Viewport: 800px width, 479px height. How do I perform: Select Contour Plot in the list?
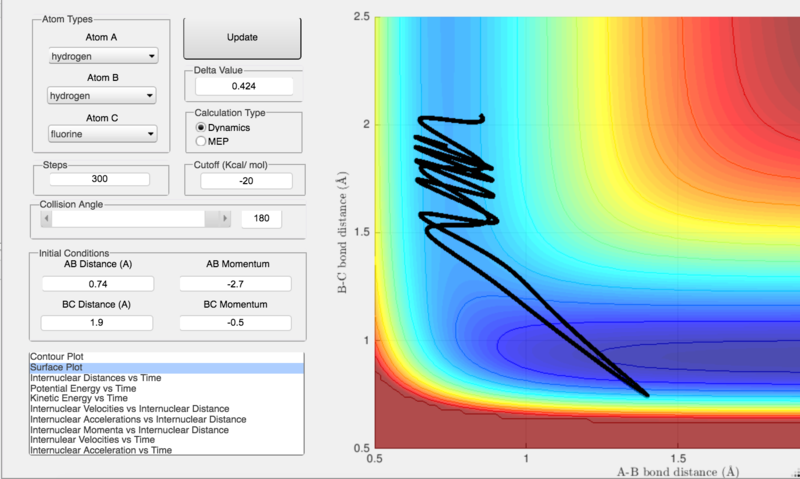166,357
